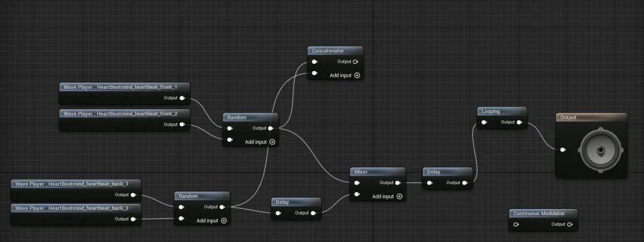The image size is (644, 242).
Task: Click second input pin of back-heartbeat Random node
Action: point(181,219)
